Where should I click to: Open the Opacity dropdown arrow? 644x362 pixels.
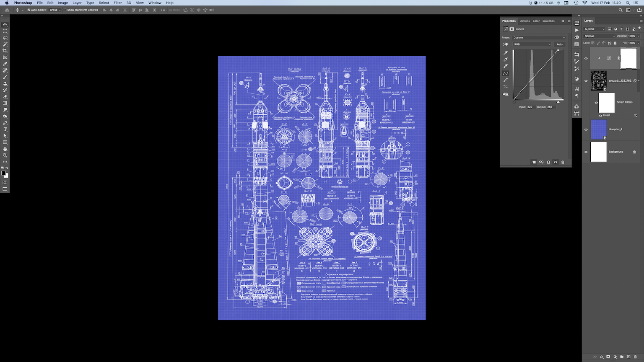tap(639, 36)
